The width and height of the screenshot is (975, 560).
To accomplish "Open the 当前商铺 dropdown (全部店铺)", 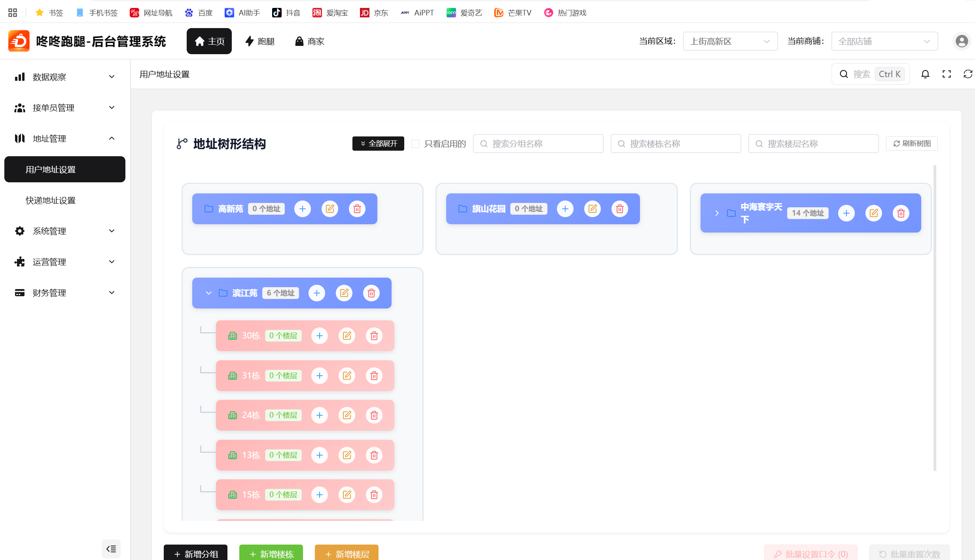I will click(884, 41).
